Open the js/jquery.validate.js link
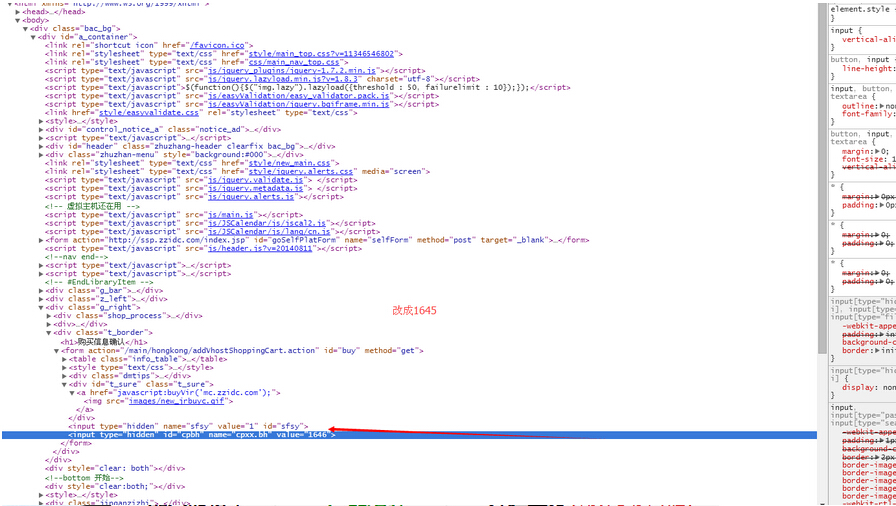The height and width of the screenshot is (506, 896). coord(255,180)
